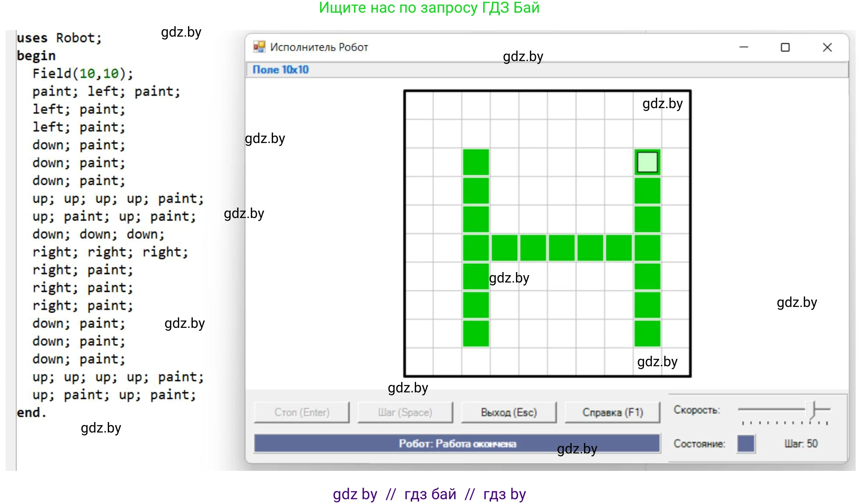Minimize the Исполнитель Робот window
Screen dimensions: 860x504
point(744,47)
